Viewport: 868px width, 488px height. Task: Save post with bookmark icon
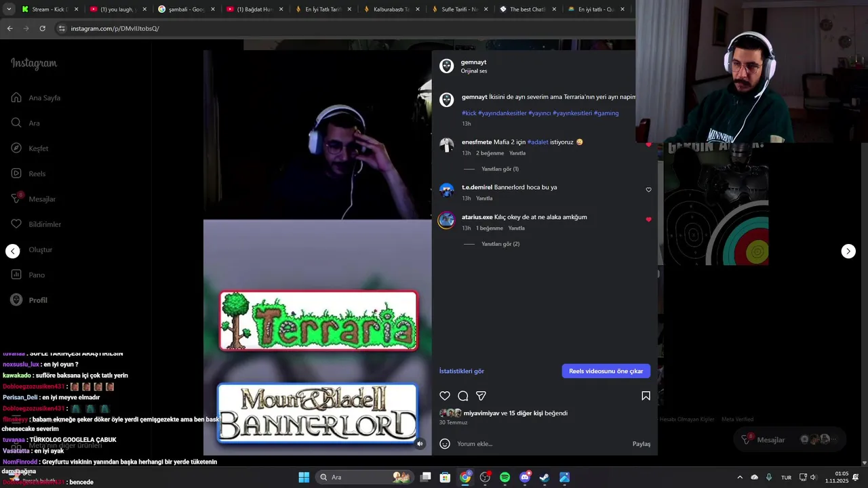(646, 396)
